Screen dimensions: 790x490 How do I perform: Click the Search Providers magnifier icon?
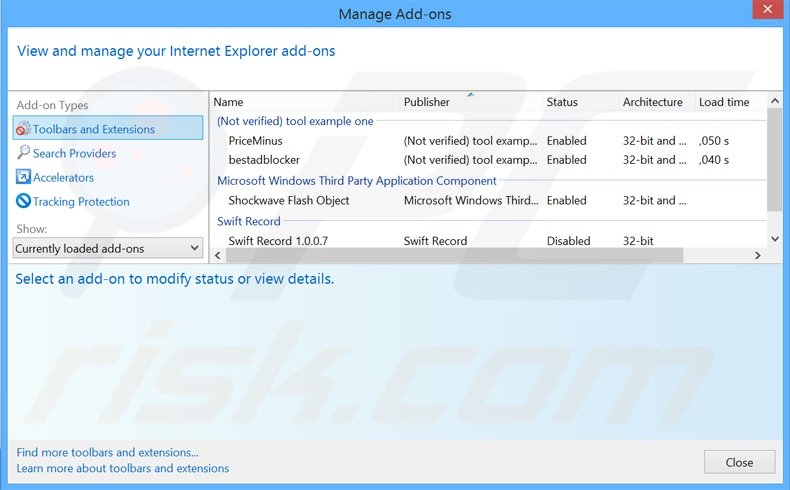point(24,153)
